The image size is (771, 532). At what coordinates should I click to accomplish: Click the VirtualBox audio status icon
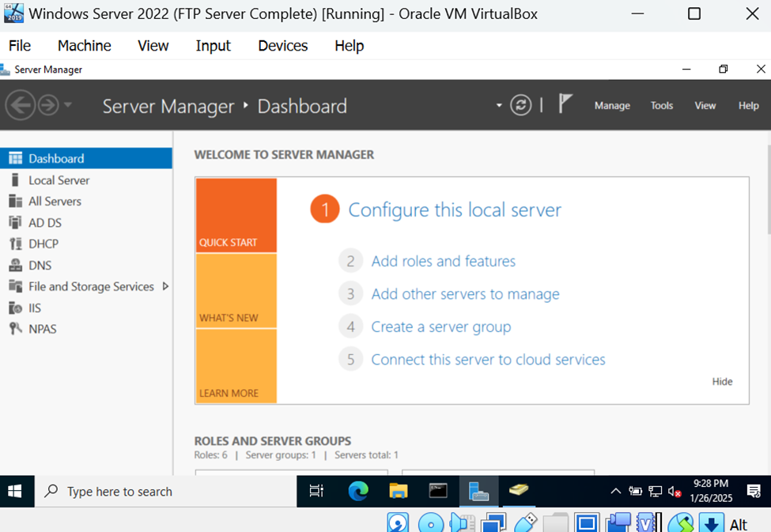point(463,523)
